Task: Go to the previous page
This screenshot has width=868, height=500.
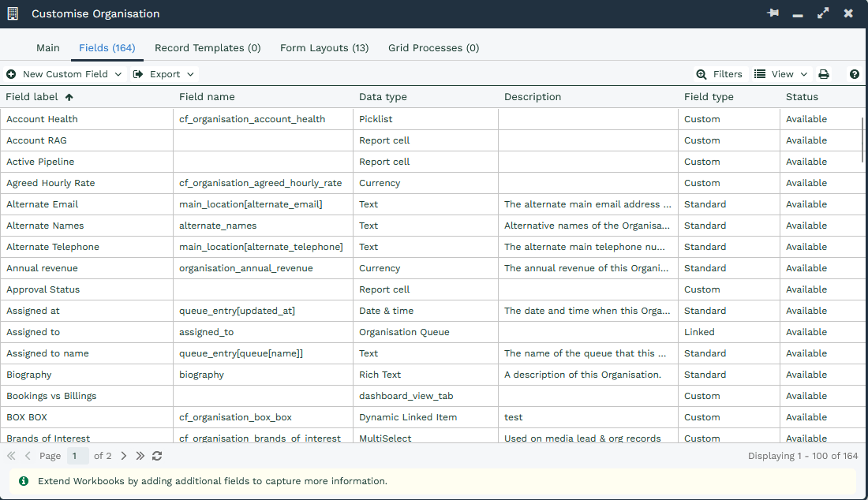Action: point(28,456)
